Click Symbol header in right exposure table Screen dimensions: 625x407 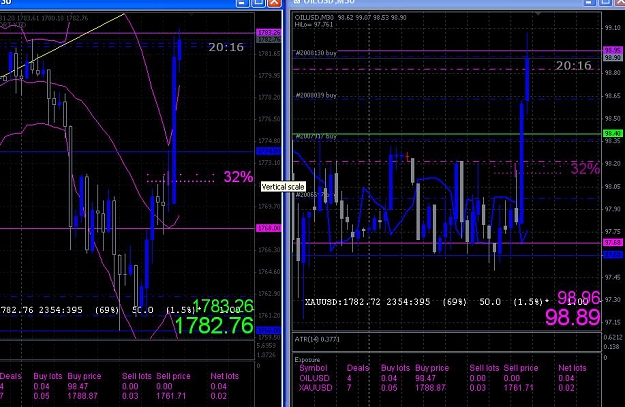(313, 368)
